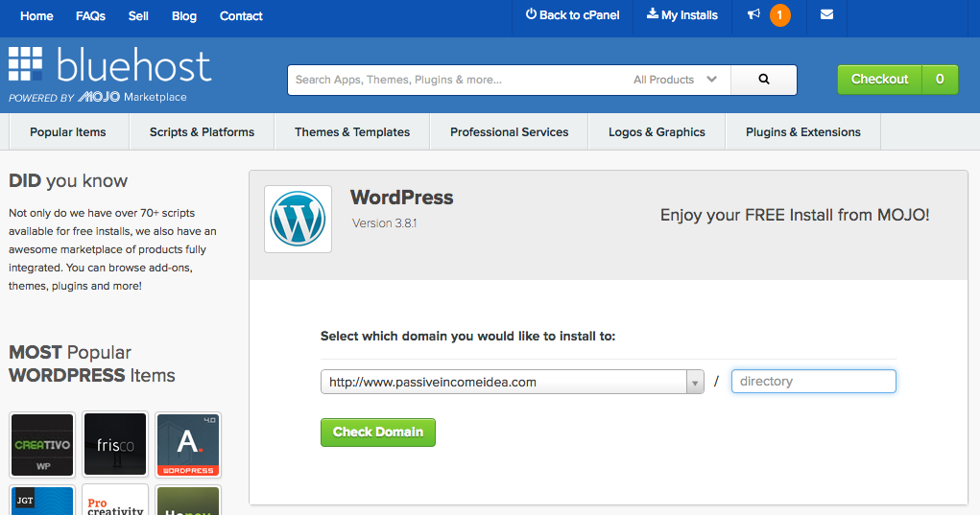Screen dimensions: 980x515
Task: Click into the directory input field
Action: (x=813, y=382)
